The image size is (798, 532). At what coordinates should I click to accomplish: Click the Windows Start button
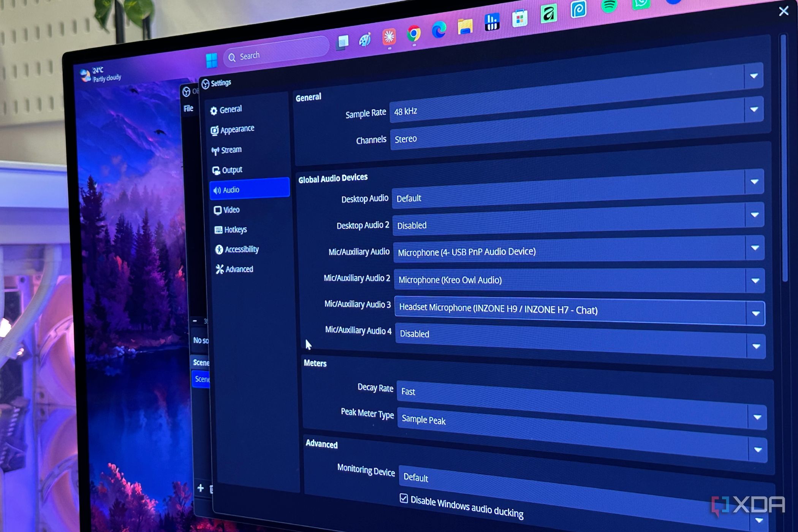point(212,60)
